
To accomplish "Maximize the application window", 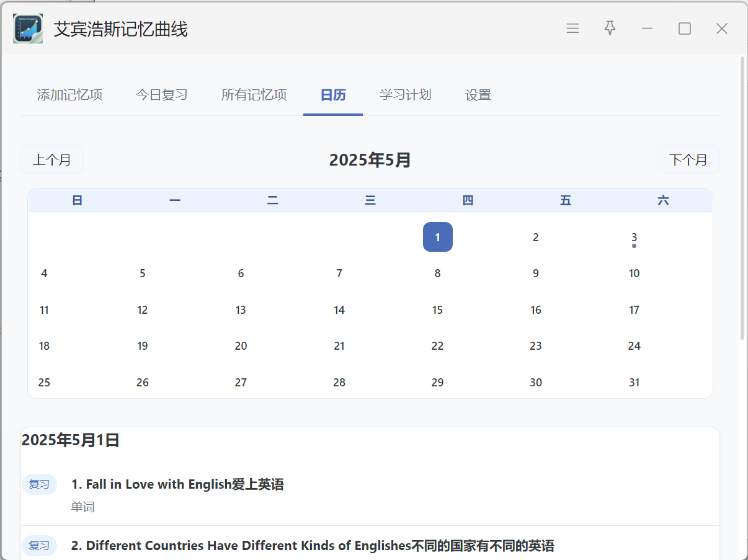I will click(685, 29).
